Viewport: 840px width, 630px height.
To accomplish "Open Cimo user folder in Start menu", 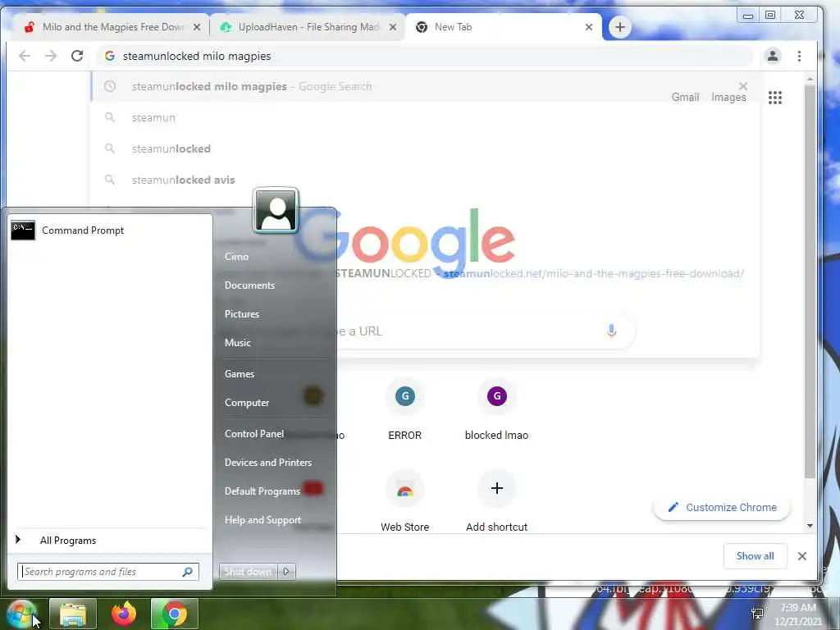I will pos(236,257).
